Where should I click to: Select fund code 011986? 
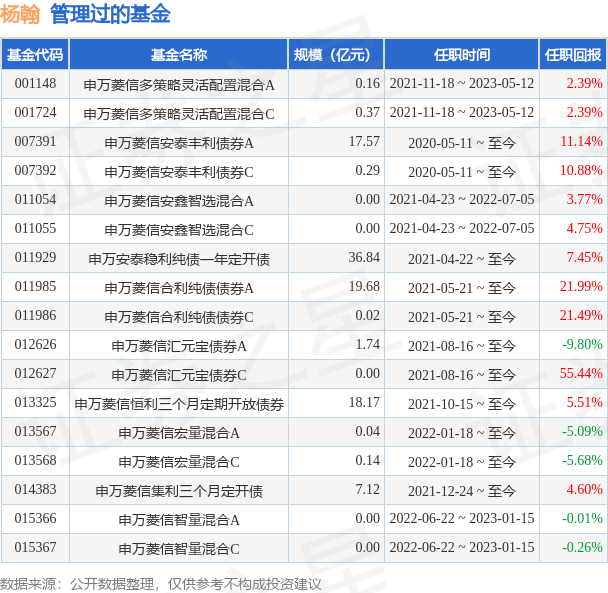tap(34, 316)
